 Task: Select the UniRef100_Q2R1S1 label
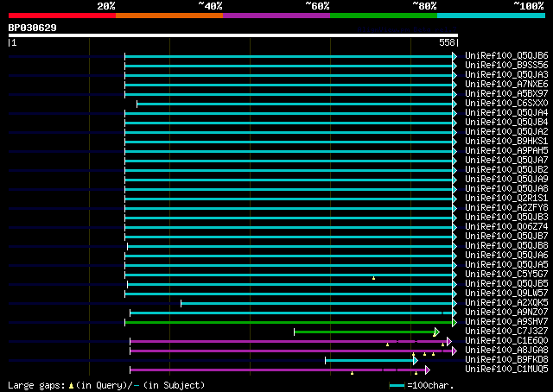click(506, 199)
